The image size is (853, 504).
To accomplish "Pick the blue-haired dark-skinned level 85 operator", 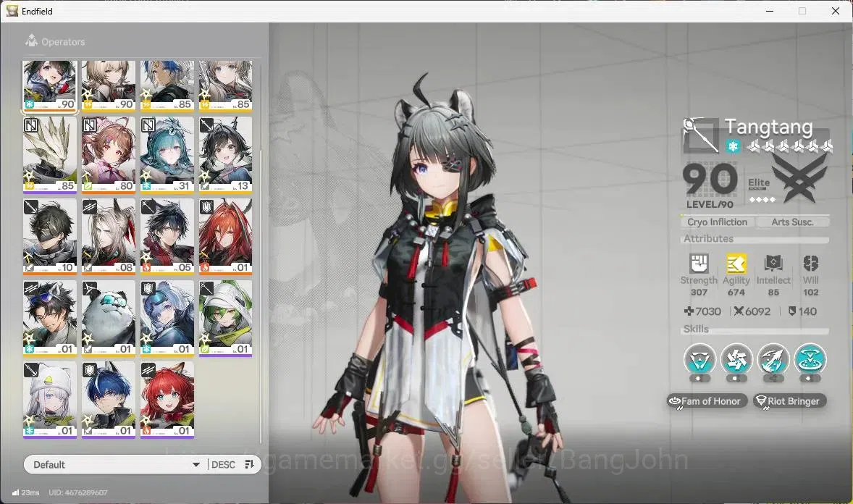I will click(167, 86).
